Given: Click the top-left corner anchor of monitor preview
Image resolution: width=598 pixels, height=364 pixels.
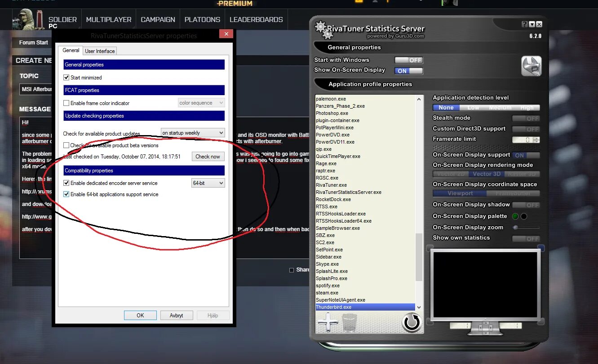Looking at the screenshot, I should (430, 248).
